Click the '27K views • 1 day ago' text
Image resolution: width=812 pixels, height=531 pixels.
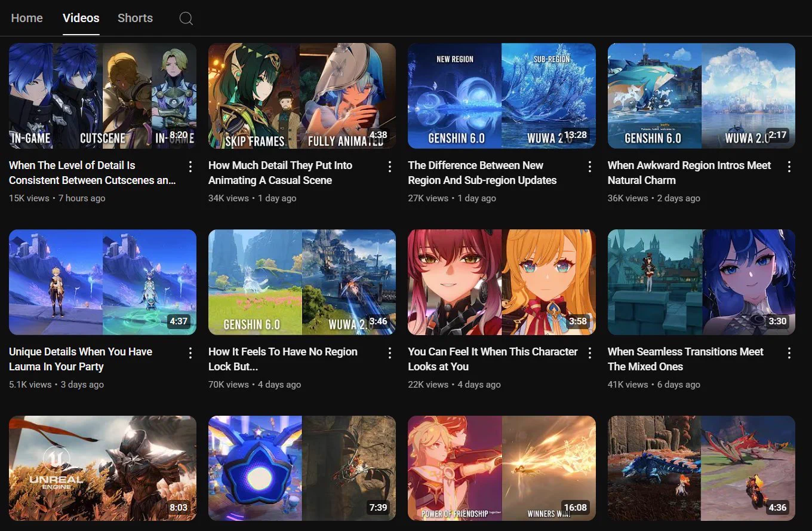click(452, 198)
